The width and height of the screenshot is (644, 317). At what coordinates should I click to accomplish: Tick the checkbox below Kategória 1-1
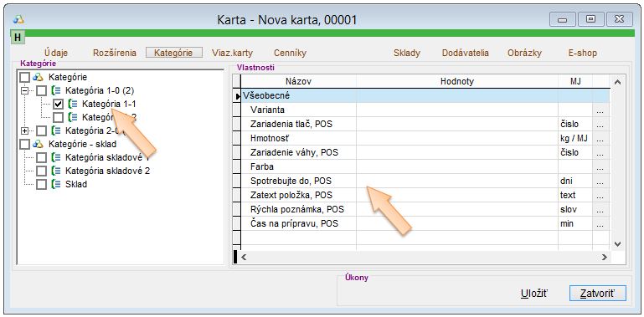58,117
